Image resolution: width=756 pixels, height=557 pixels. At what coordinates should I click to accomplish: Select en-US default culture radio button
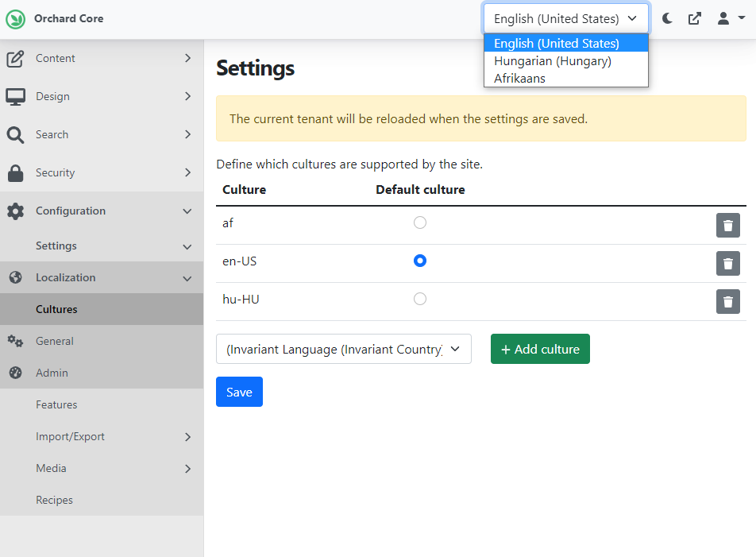pos(420,261)
